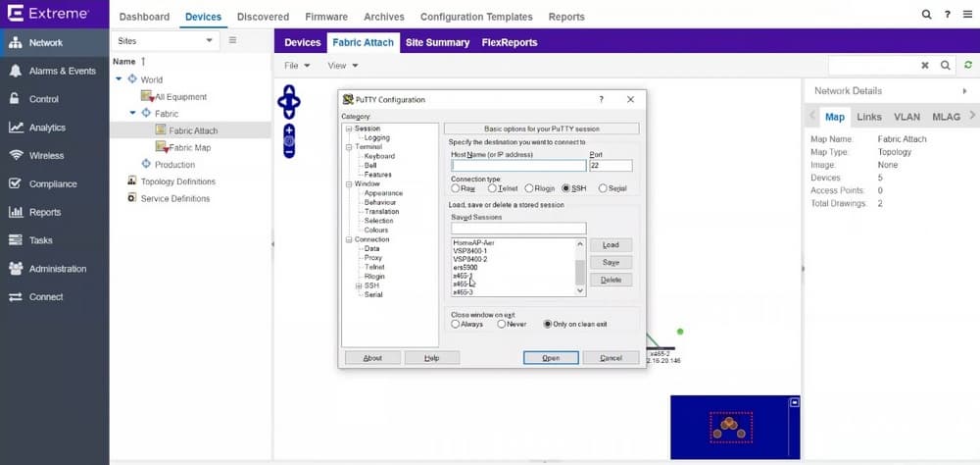This screenshot has height=465, width=980.
Task: Select Topology Definitions in tree
Action: pyautogui.click(x=177, y=181)
